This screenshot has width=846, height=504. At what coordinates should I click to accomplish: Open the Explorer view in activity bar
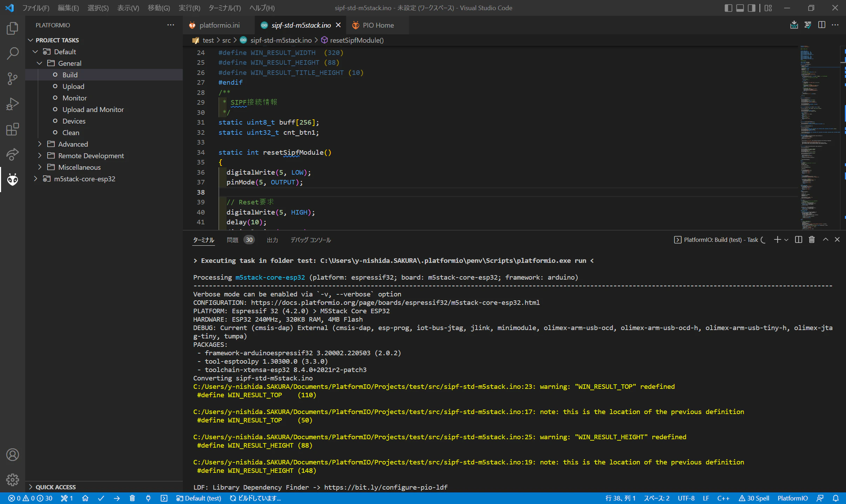(13, 28)
